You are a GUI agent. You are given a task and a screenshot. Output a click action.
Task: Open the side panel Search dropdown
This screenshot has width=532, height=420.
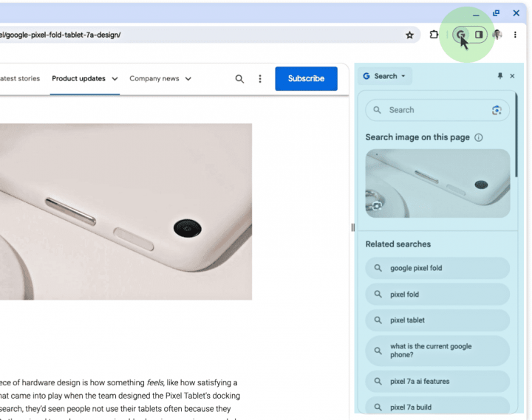click(385, 76)
